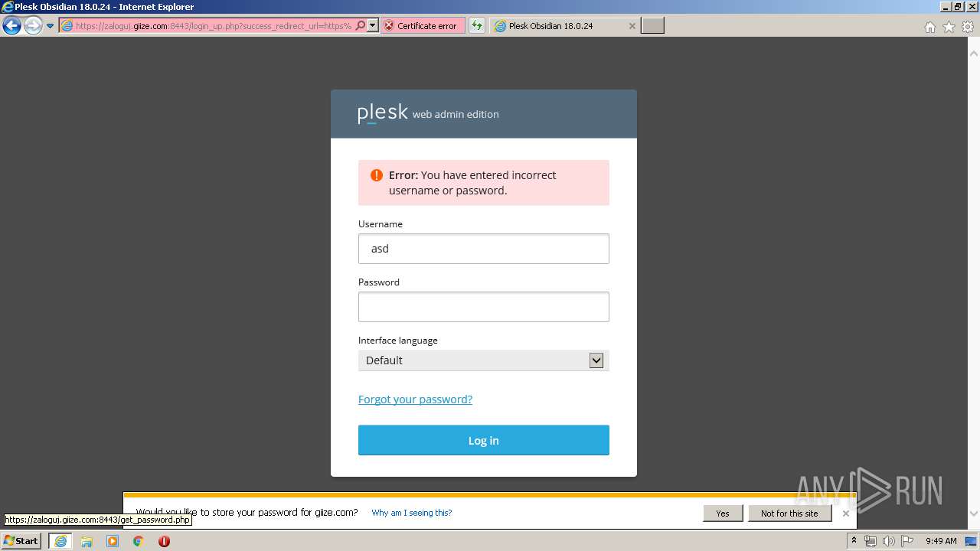This screenshot has height=551, width=980.
Task: Click the network tray icon
Action: tap(871, 541)
